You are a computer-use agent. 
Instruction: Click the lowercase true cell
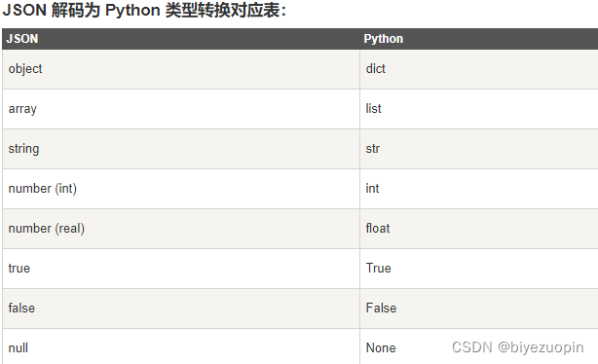[181, 269]
